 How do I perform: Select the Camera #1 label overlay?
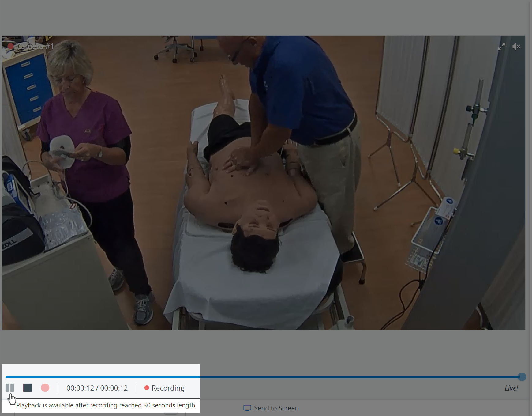pyautogui.click(x=35, y=47)
